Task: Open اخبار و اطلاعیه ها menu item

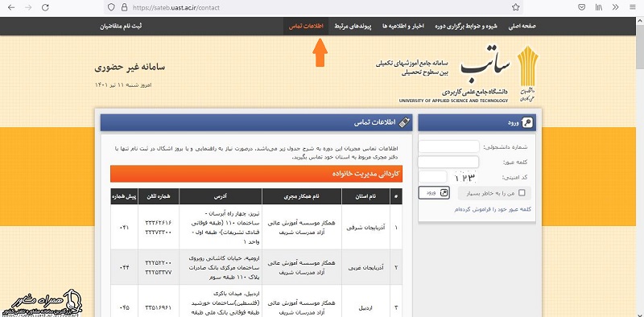Action: click(403, 27)
